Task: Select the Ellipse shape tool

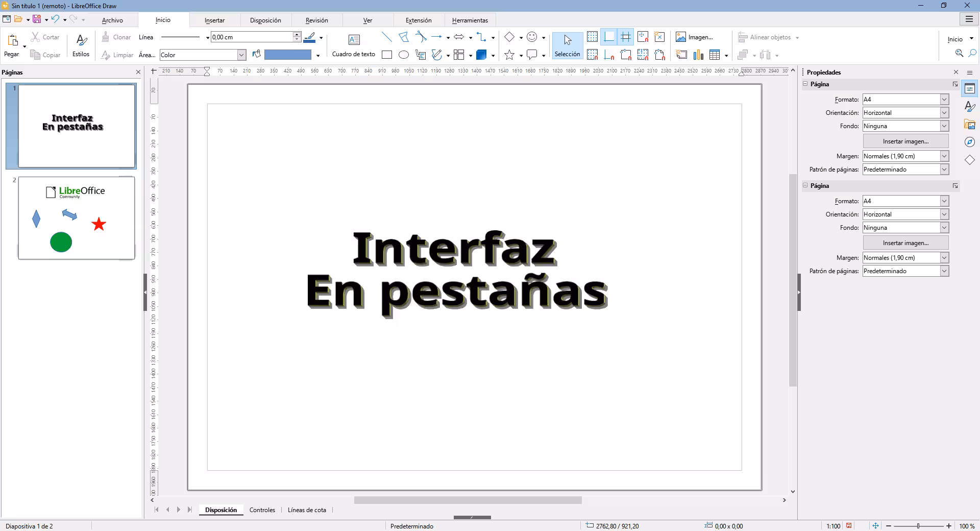Action: (x=404, y=55)
